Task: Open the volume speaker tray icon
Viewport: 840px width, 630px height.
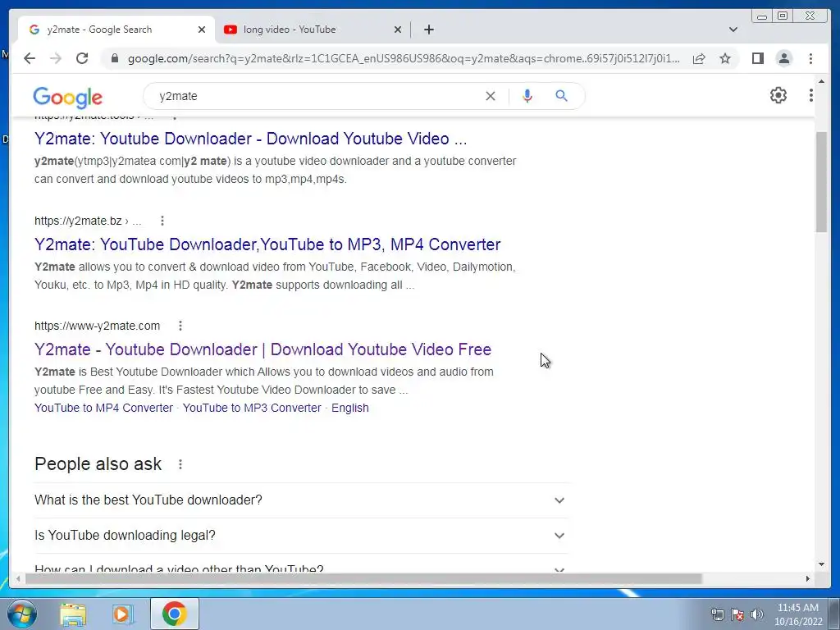Action: pos(757,614)
